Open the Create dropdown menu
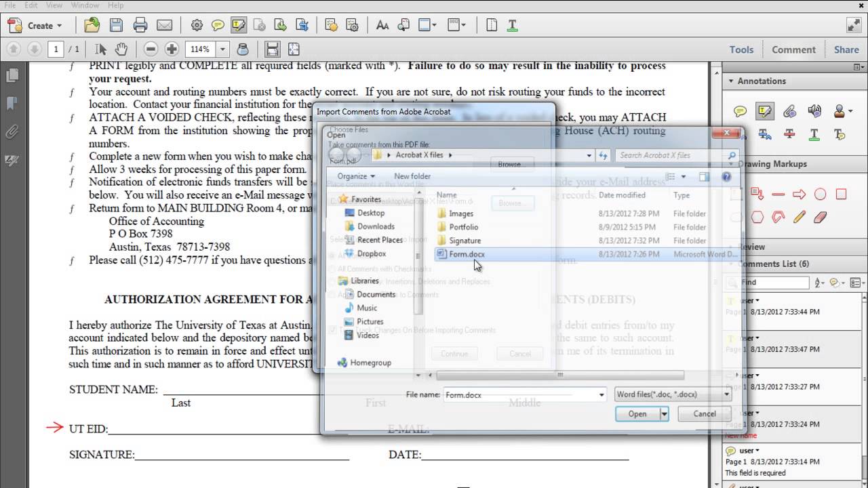Viewport: 868px width, 488px height. (35, 26)
